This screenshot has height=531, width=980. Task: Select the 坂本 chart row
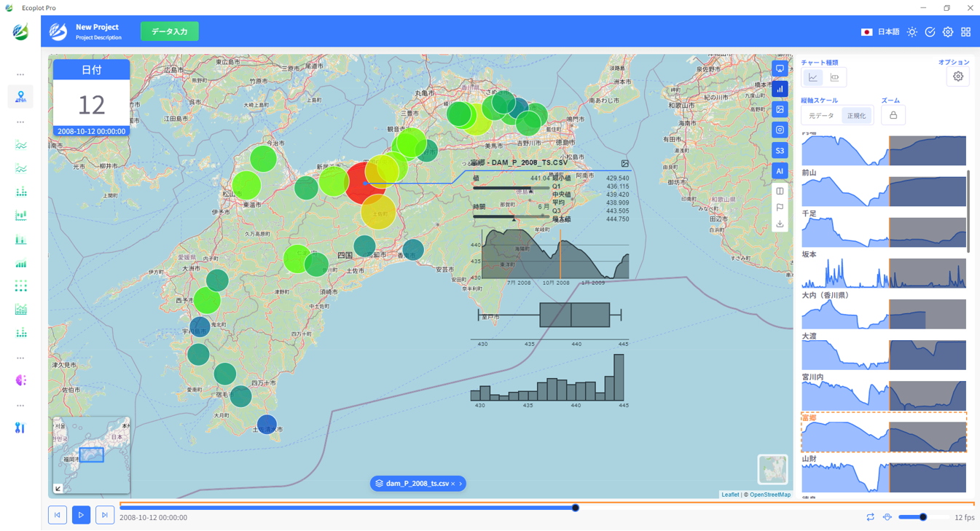point(884,270)
